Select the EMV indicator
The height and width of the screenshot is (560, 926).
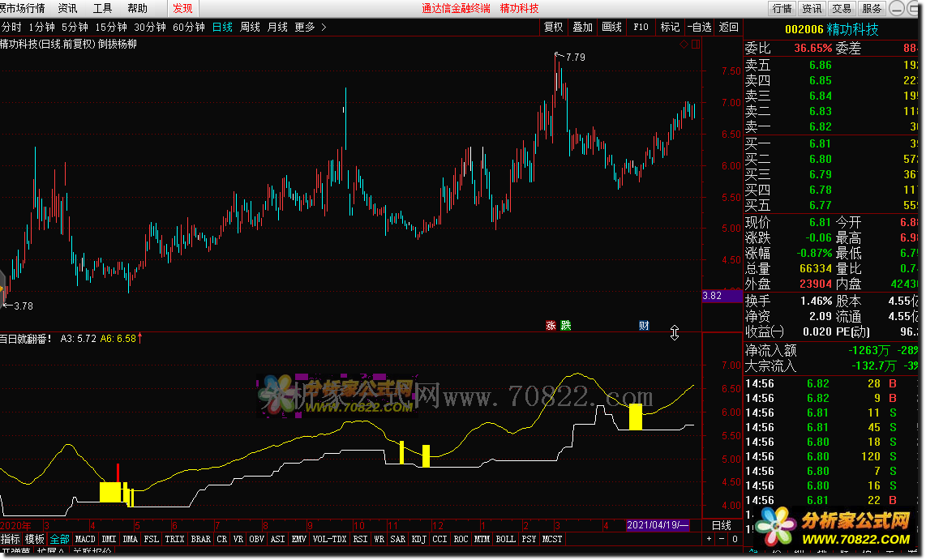pos(299,539)
